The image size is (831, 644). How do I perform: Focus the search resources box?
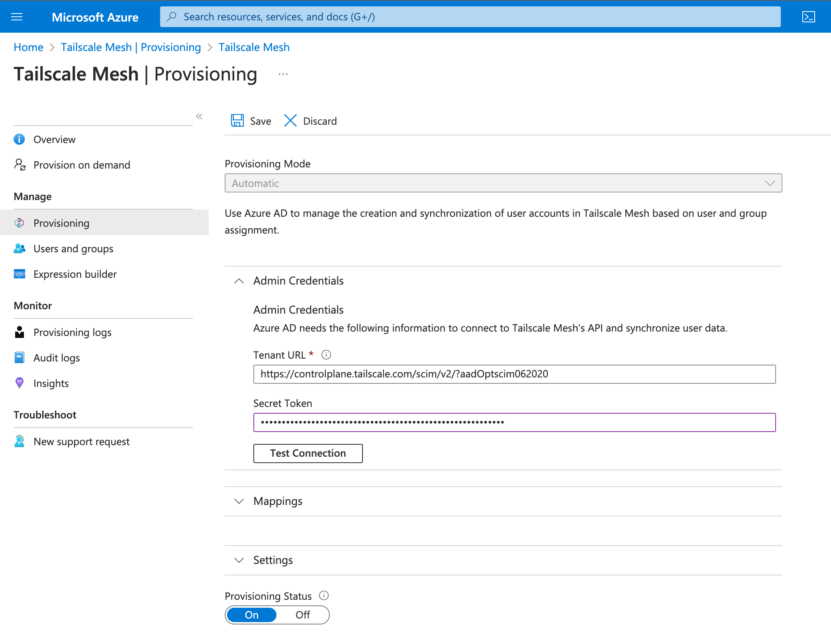coord(470,17)
